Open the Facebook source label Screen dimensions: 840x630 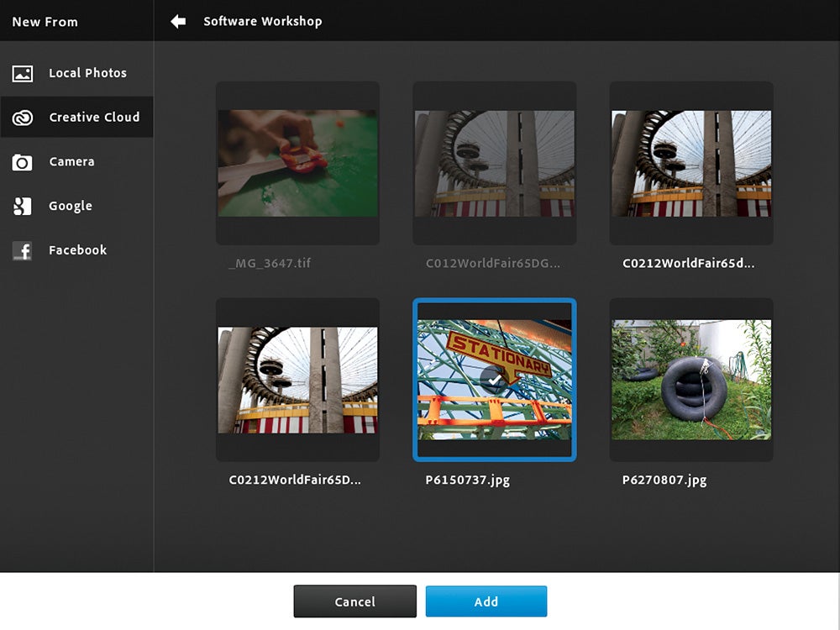77,250
